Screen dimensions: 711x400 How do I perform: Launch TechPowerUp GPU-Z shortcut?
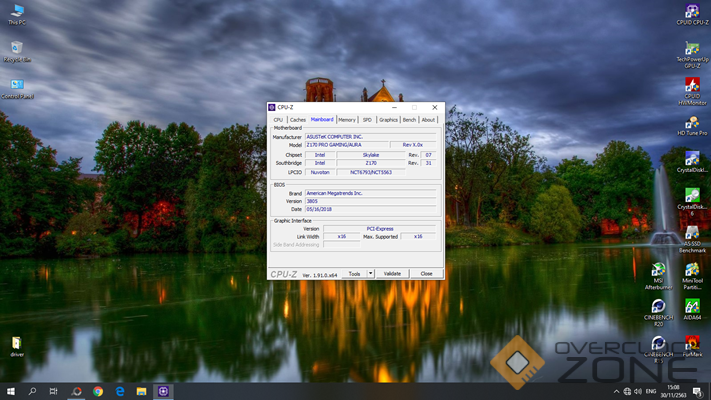coord(692,54)
